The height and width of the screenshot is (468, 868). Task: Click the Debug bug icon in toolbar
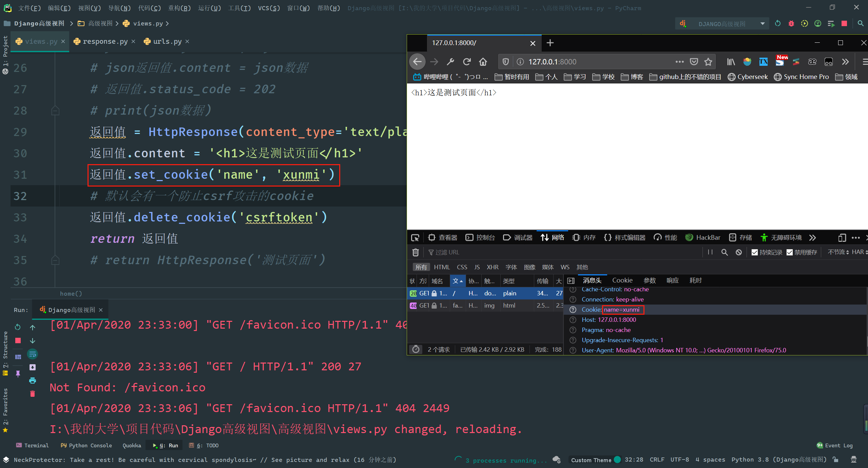click(791, 23)
